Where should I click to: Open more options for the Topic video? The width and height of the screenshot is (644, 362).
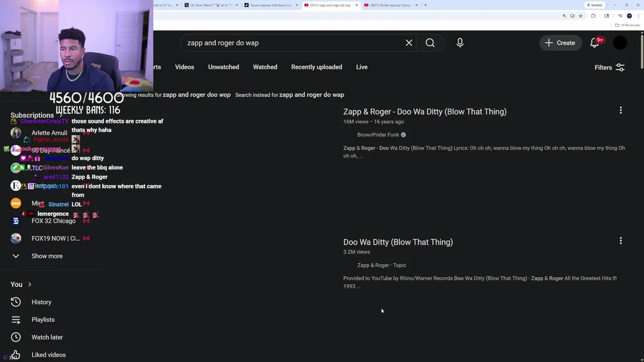(x=621, y=241)
